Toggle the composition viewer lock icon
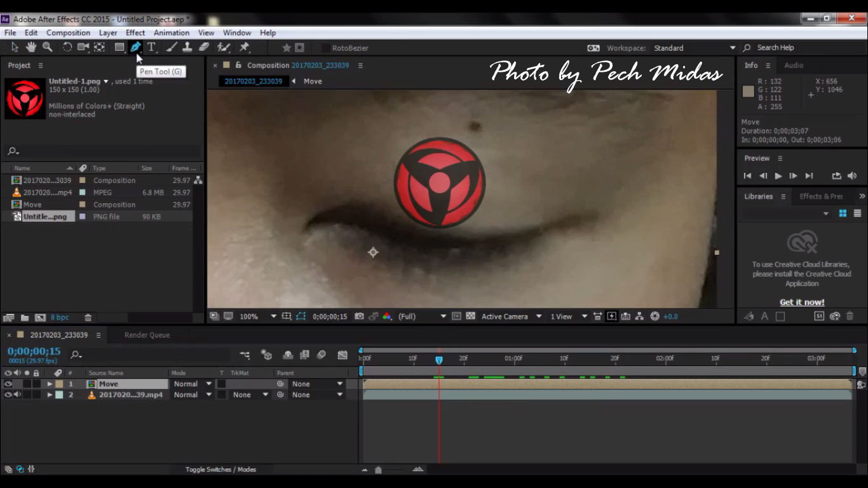This screenshot has width=868, height=488. [238, 65]
